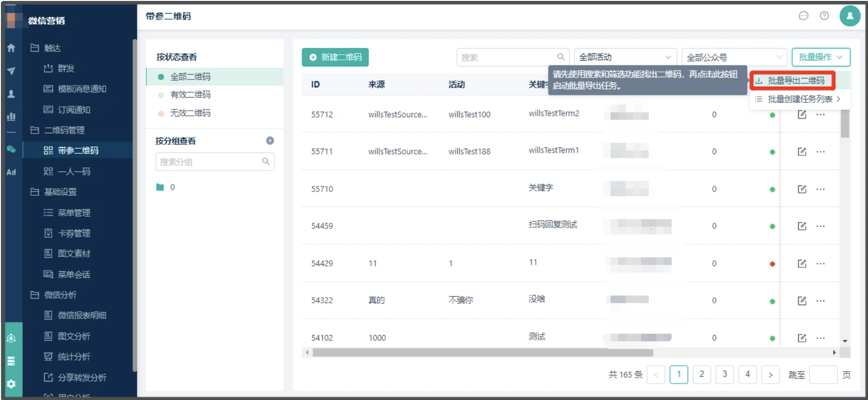
Task: Open 分享转发分析 in sidebar
Action: pyautogui.click(x=75, y=378)
